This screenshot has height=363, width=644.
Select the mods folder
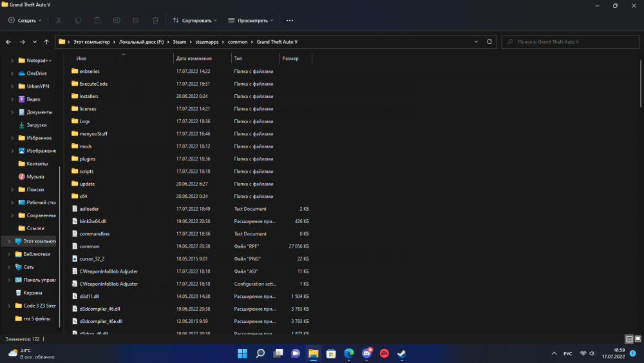coord(86,146)
